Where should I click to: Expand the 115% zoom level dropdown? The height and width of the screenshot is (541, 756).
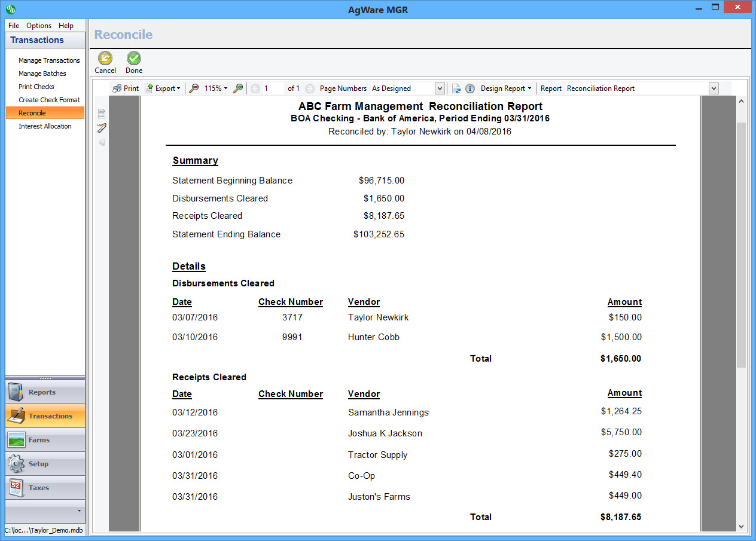pos(216,88)
